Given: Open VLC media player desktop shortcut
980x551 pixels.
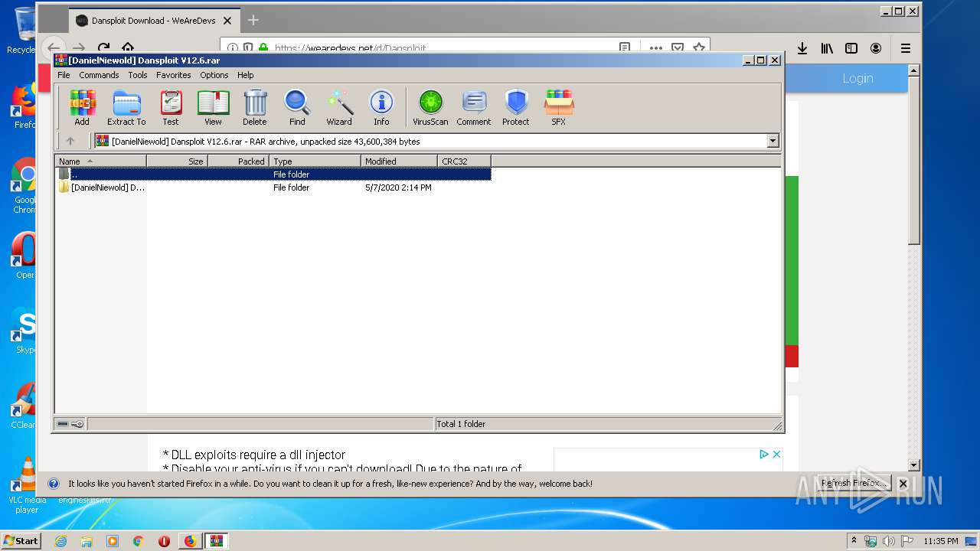Looking at the screenshot, I should coord(27,485).
